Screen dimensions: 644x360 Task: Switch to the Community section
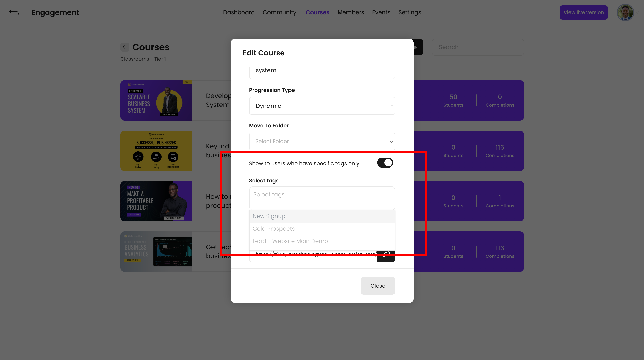pyautogui.click(x=279, y=12)
